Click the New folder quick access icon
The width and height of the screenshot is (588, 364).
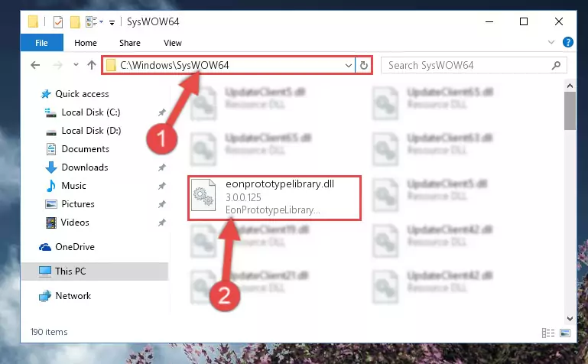coord(75,22)
